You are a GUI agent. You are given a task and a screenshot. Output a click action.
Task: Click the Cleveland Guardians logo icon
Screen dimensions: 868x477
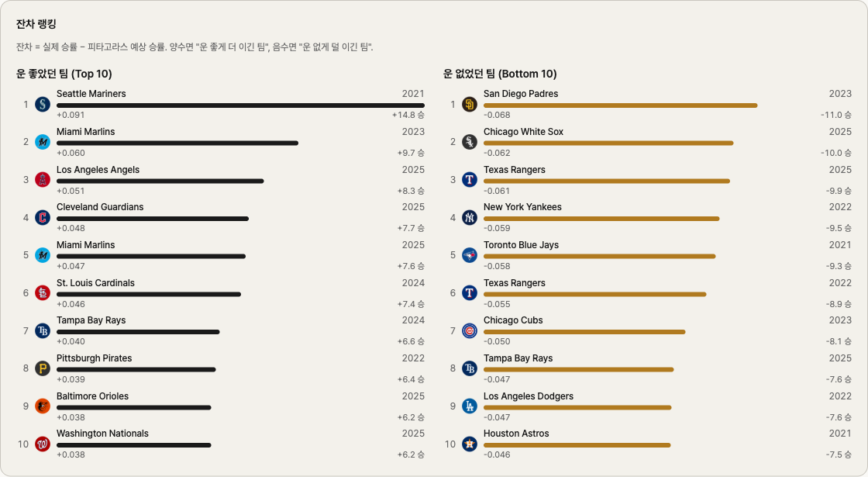tap(43, 218)
